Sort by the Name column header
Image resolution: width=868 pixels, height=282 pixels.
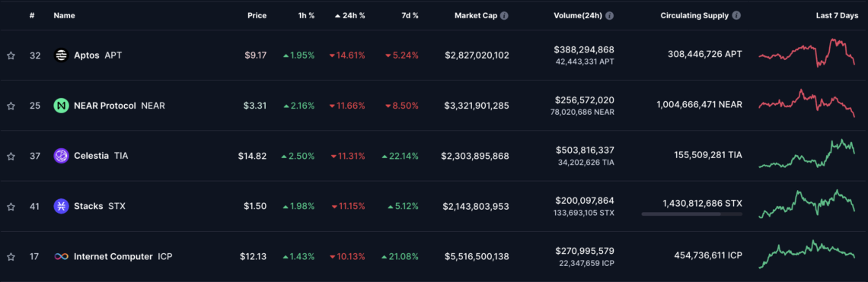(64, 16)
